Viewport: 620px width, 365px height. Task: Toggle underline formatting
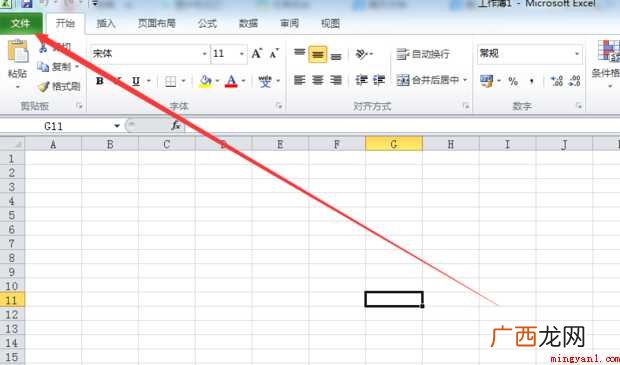pos(136,81)
